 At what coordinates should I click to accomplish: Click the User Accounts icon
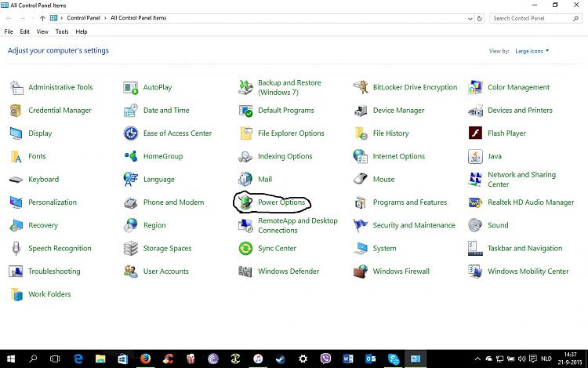(x=130, y=271)
